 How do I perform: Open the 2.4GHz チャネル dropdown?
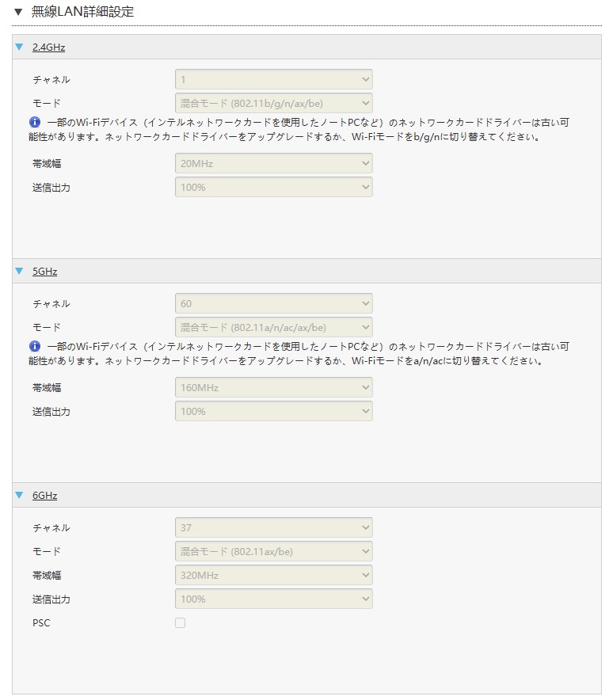(x=273, y=79)
